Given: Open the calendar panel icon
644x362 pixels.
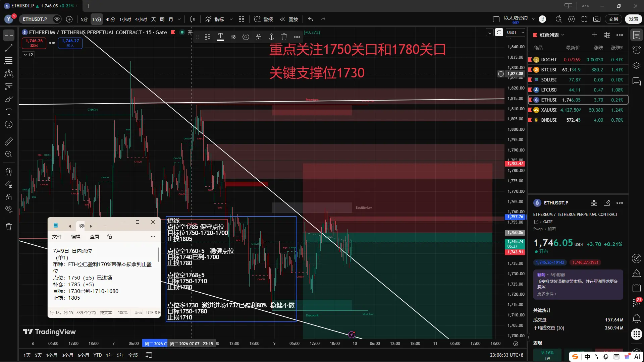Looking at the screenshot, I should (636, 288).
